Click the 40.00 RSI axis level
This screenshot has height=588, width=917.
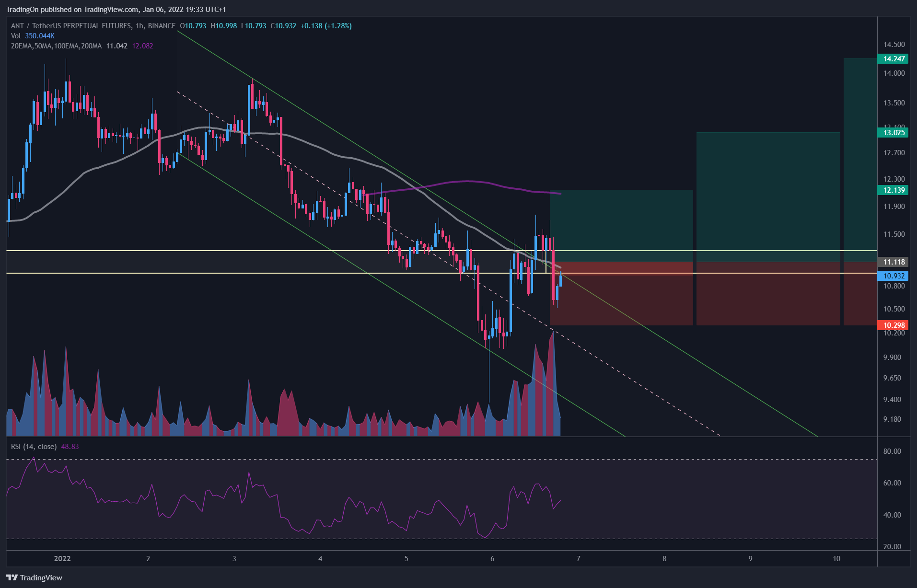[892, 515]
